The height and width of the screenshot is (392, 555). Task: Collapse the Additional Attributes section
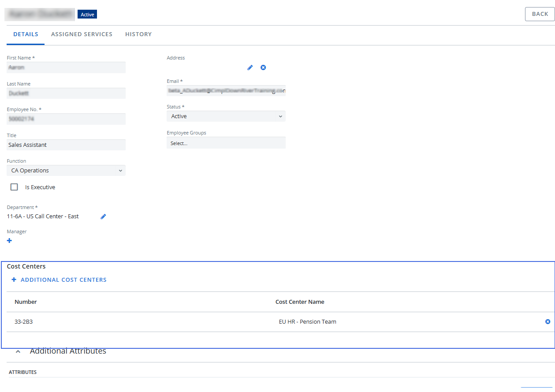(x=18, y=351)
